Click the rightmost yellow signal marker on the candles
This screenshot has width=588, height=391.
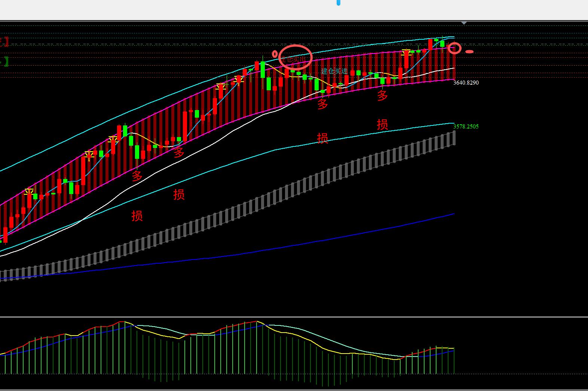(406, 52)
